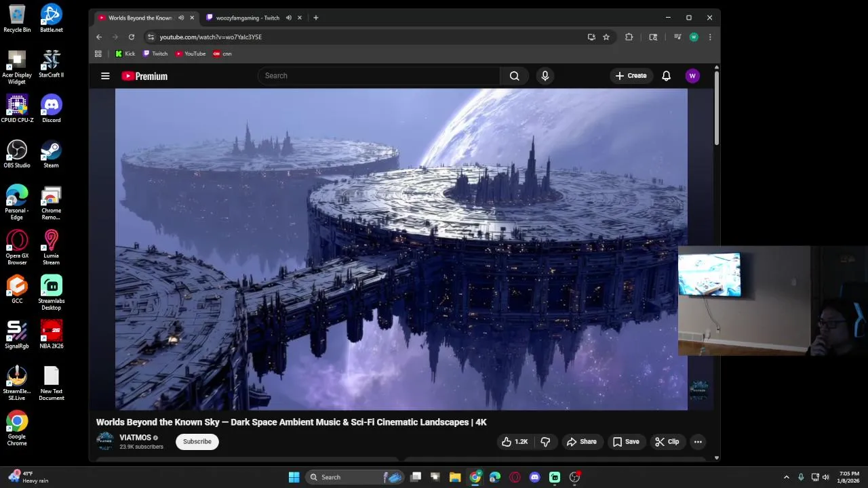Open CPUID CPU-Z desktop shortcut
The height and width of the screenshot is (488, 868).
coord(17,109)
